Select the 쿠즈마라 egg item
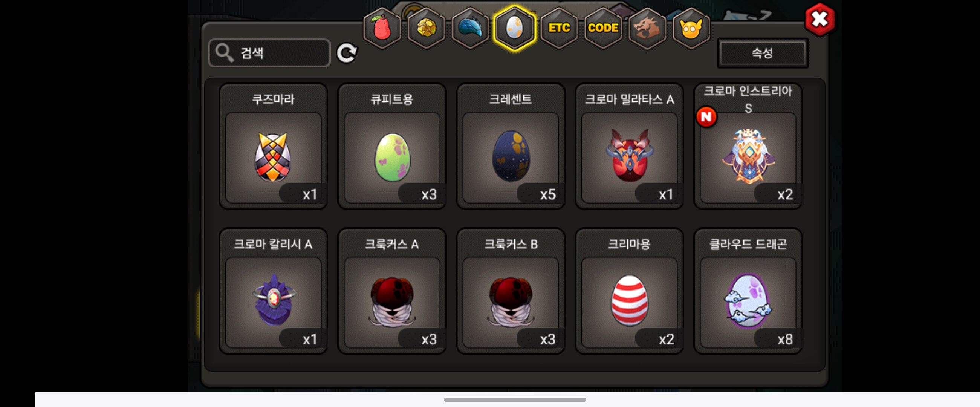980x407 pixels. pyautogui.click(x=273, y=147)
